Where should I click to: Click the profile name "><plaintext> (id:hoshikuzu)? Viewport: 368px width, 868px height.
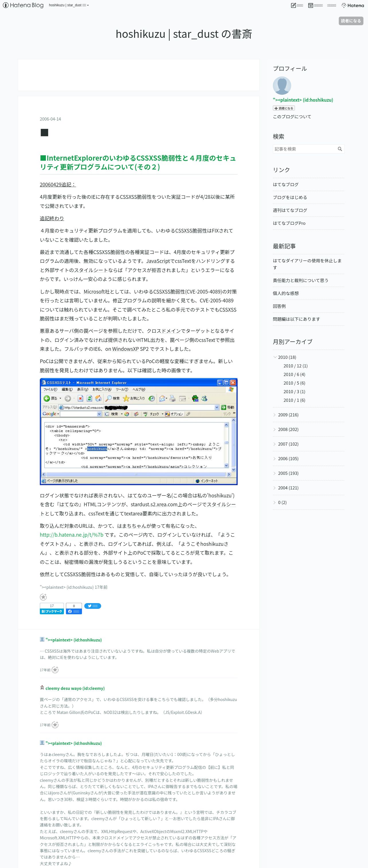pos(303,100)
